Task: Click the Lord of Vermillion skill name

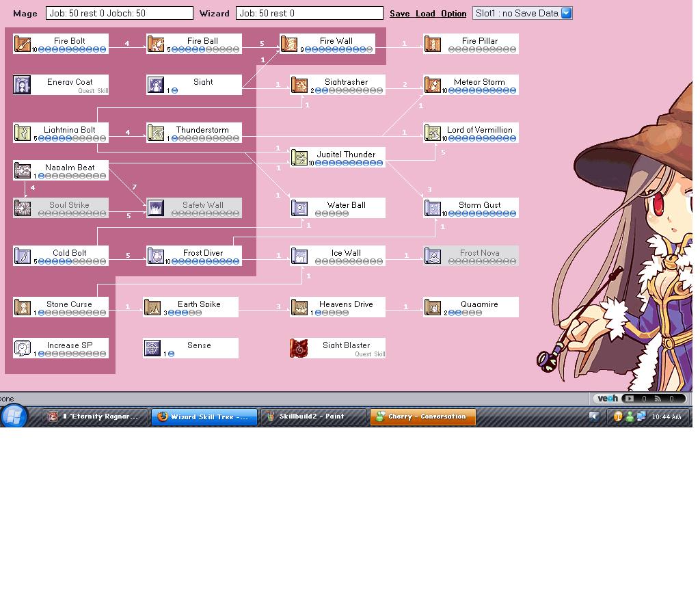Action: tap(479, 129)
